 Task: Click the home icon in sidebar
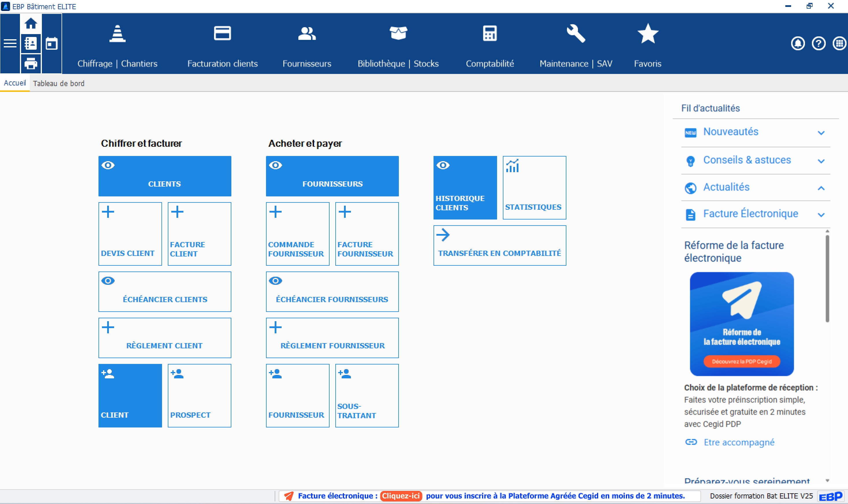[x=31, y=23]
